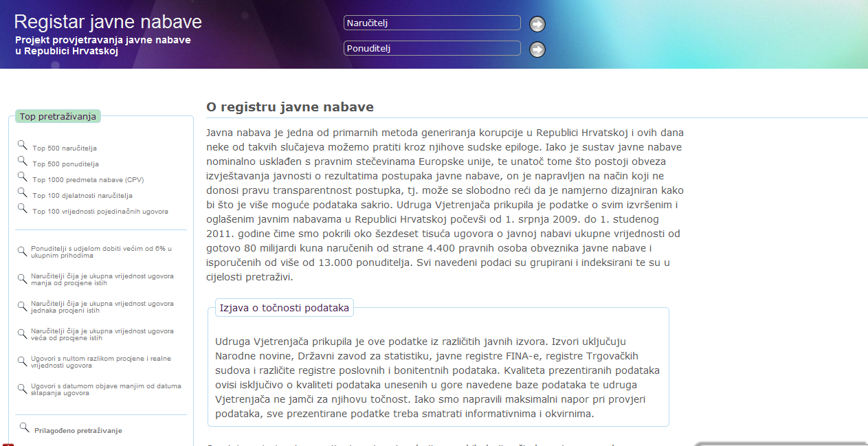Click magnifier icon beside Top 100 djelatnosti naručitelja
This screenshot has height=446, width=868.
(x=23, y=192)
